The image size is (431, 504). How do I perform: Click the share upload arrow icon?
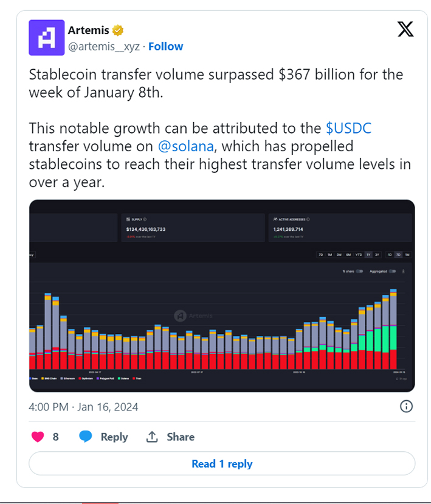pyautogui.click(x=152, y=437)
